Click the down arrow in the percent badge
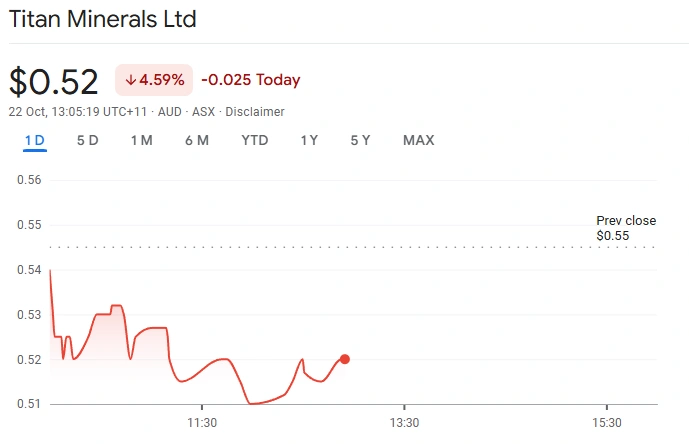The height and width of the screenshot is (444, 689). click(130, 80)
